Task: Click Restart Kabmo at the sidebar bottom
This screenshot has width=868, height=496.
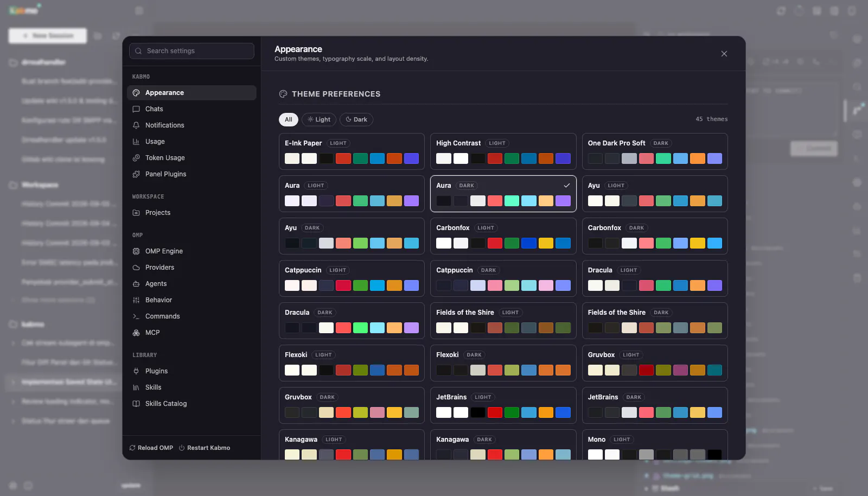Action: 205,448
